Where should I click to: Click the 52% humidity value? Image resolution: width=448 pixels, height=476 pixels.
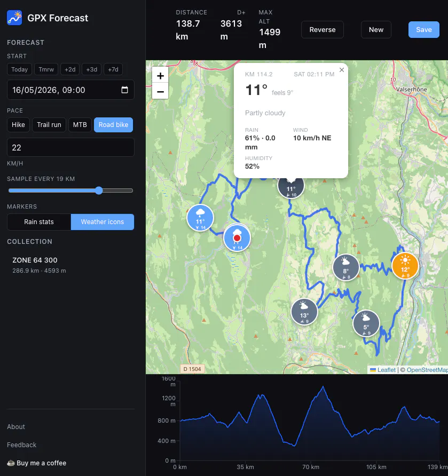(x=252, y=166)
